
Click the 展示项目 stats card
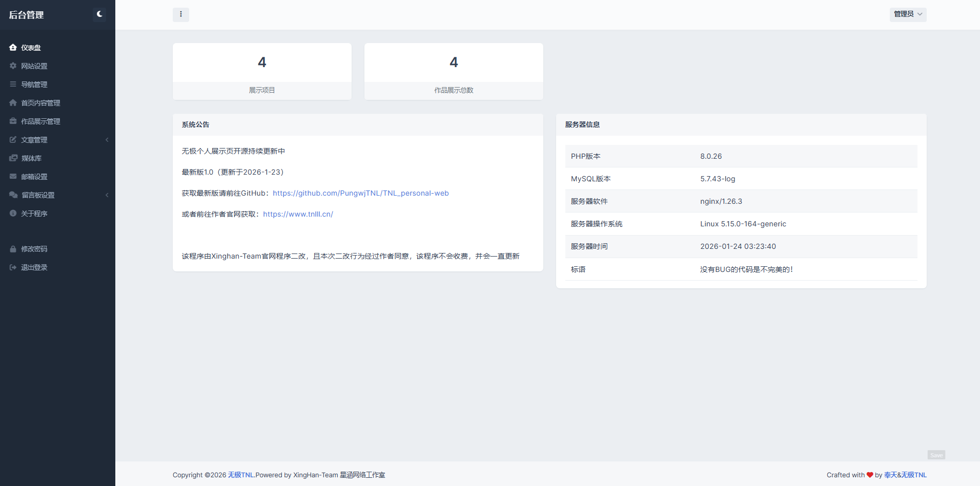pos(262,71)
